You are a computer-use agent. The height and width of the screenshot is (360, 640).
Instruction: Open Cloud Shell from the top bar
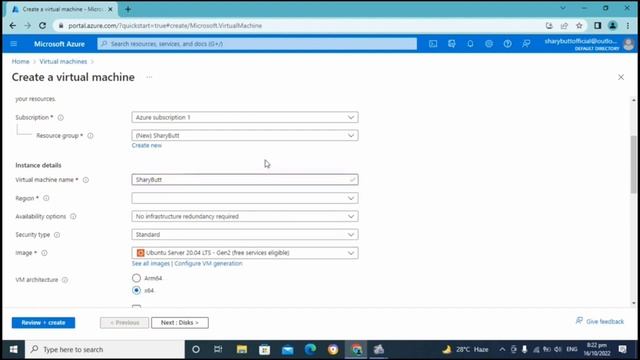(433, 44)
